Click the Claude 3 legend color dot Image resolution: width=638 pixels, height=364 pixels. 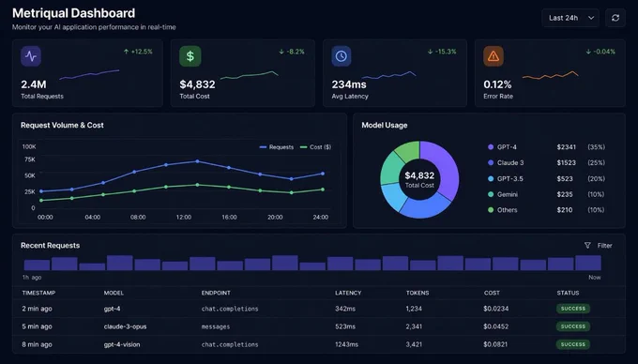pos(491,162)
